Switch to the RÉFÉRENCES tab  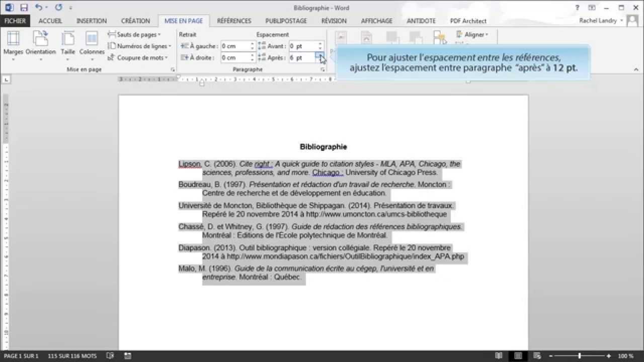click(x=234, y=21)
